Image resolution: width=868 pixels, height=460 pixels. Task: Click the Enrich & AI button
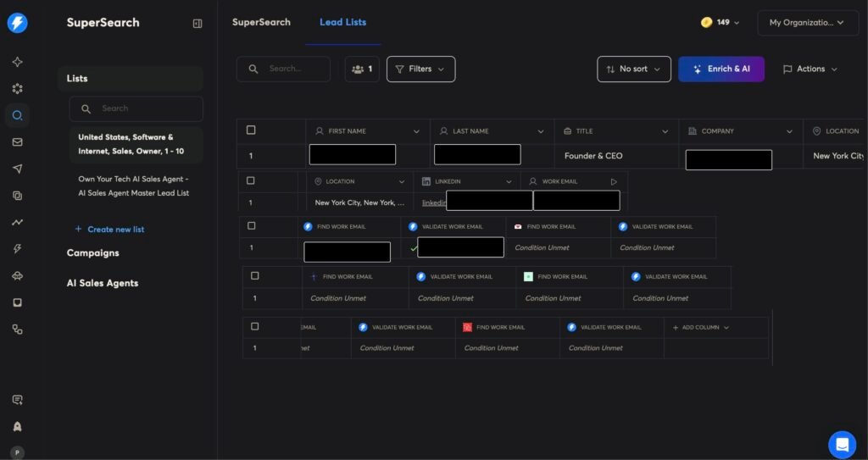coord(721,69)
